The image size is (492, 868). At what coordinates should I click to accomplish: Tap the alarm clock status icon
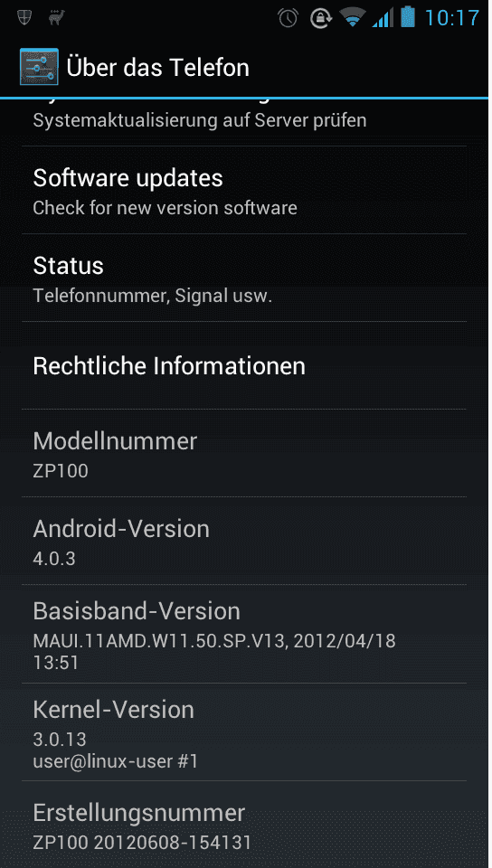(x=289, y=18)
